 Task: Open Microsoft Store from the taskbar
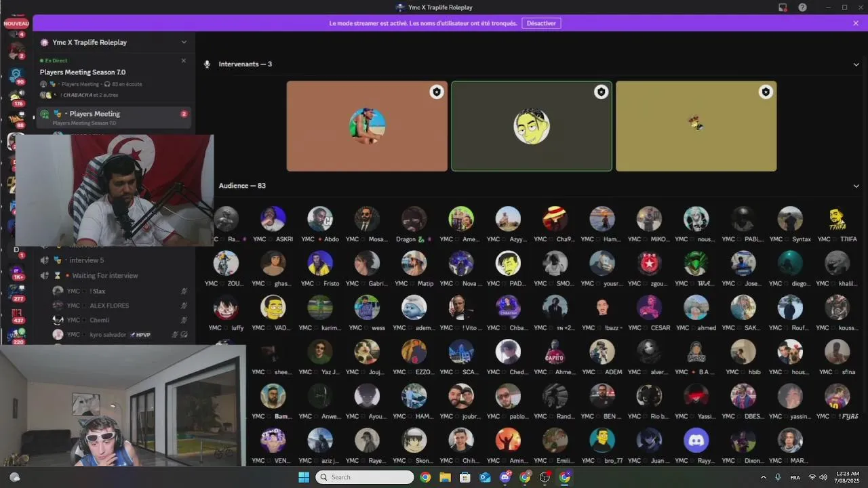465,477
